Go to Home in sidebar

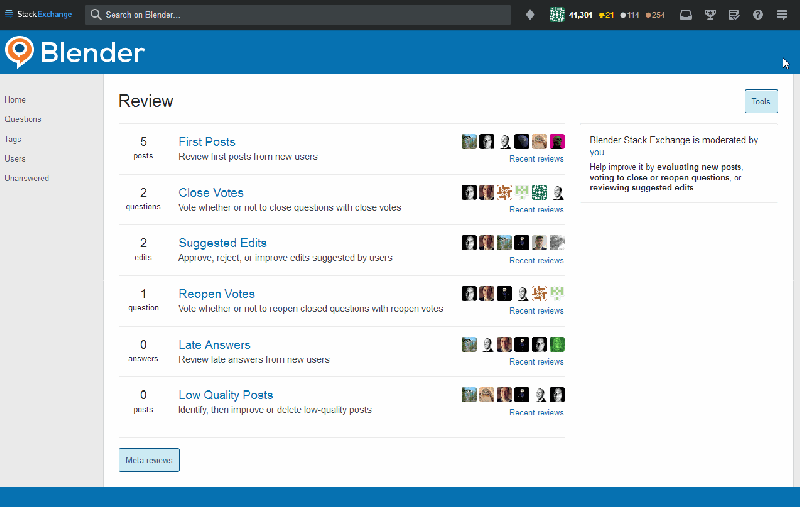(x=15, y=99)
